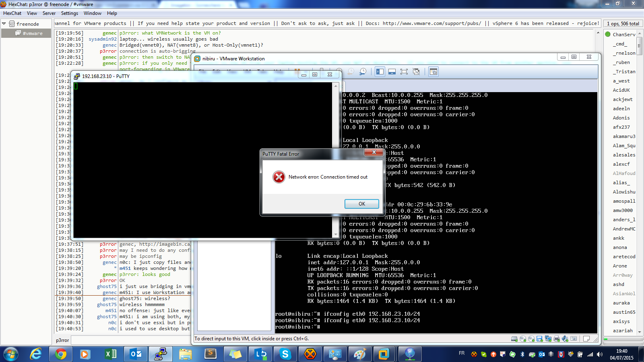Open Internet Explorer from taskbar
Screen dimensions: 644x362
tap(36, 354)
